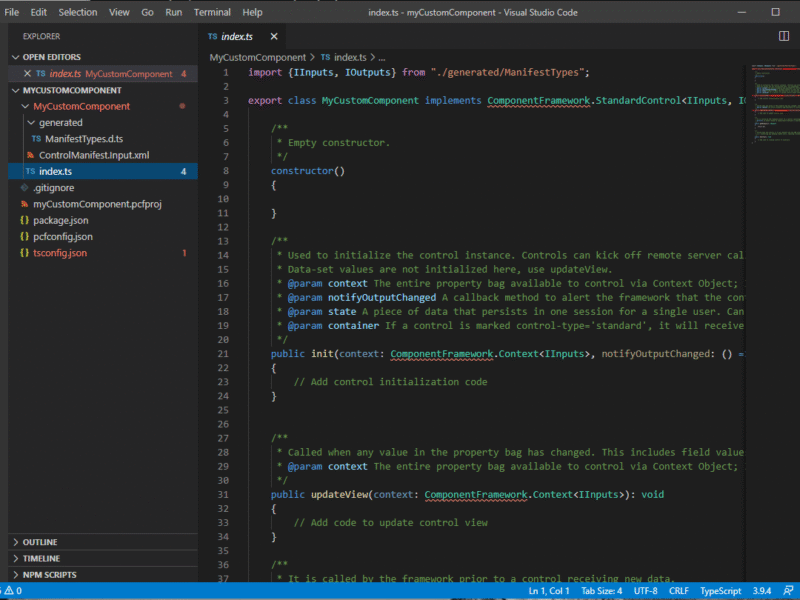Open myCustomComponent.pcfproj file

97,204
